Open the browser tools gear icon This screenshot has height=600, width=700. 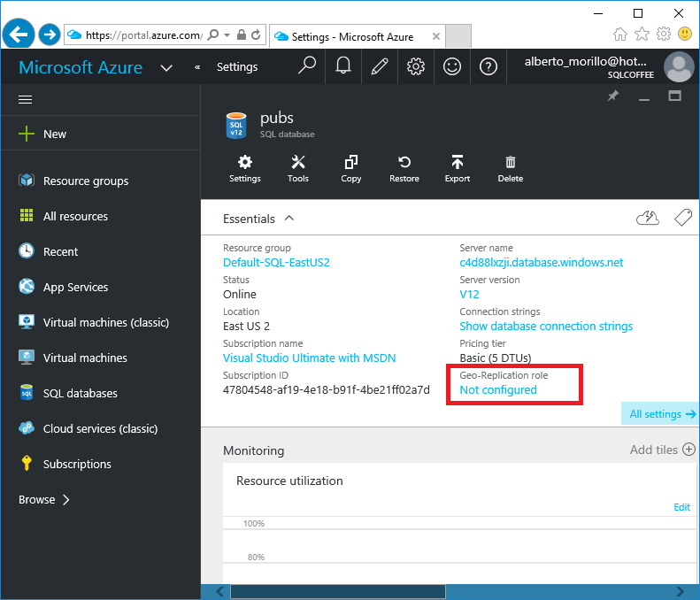pyautogui.click(x=664, y=34)
